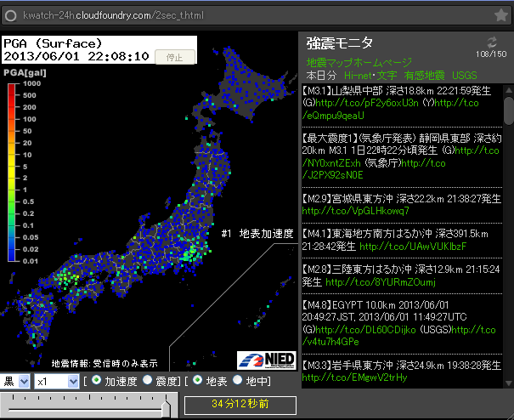Click the PGA color scale legend

[x=12, y=173]
